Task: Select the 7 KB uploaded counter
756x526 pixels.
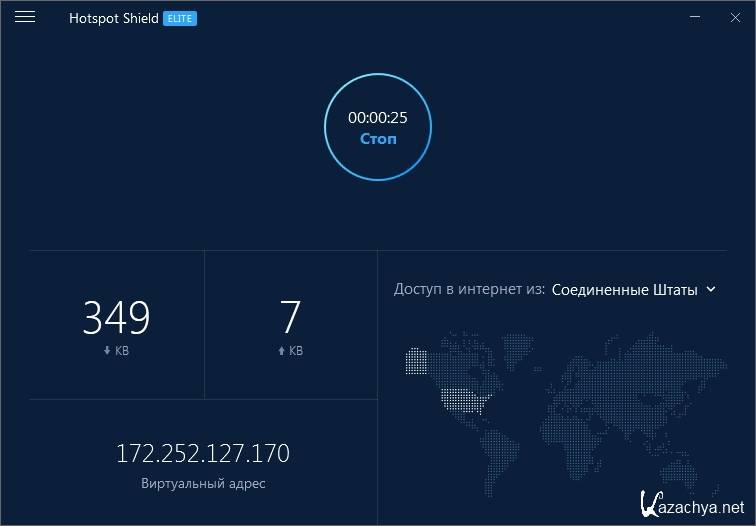Action: [x=290, y=318]
